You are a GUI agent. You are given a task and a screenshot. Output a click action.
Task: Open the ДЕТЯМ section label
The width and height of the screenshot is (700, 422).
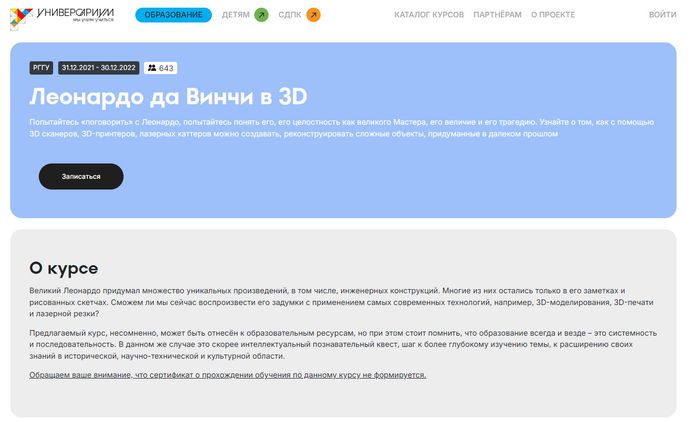pos(236,15)
